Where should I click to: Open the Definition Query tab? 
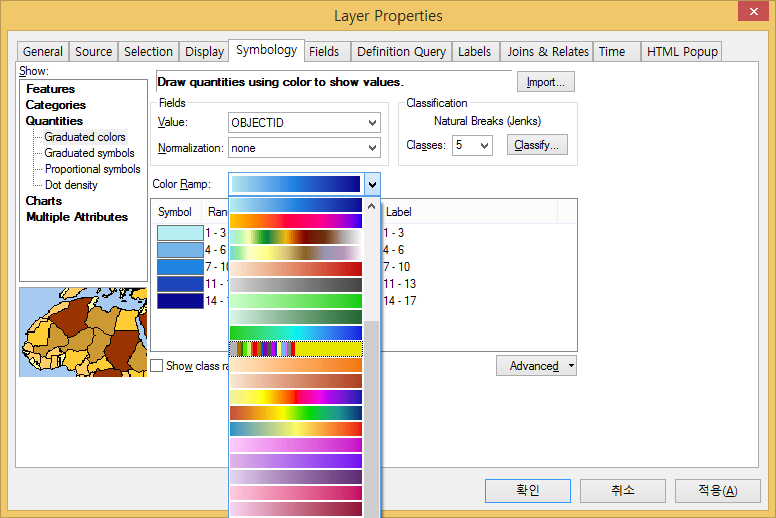point(401,51)
